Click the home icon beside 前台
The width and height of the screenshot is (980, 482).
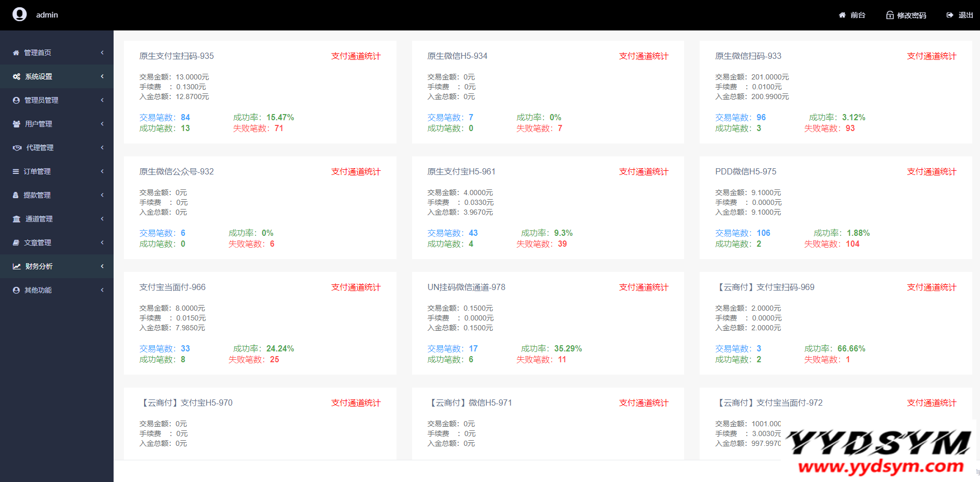click(842, 15)
